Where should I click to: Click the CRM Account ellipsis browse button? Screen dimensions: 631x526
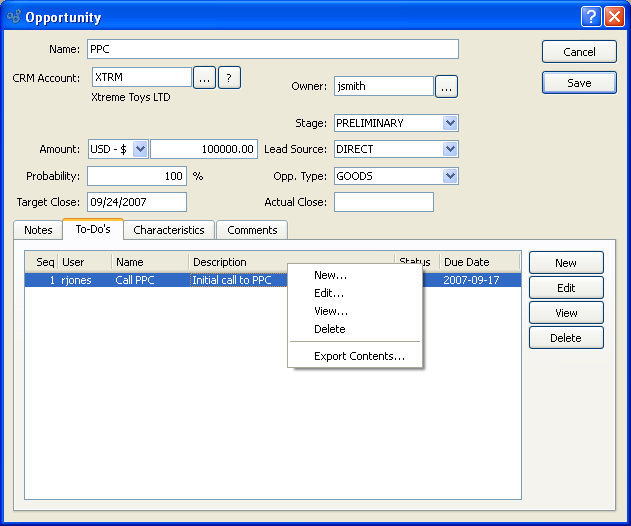click(x=204, y=78)
